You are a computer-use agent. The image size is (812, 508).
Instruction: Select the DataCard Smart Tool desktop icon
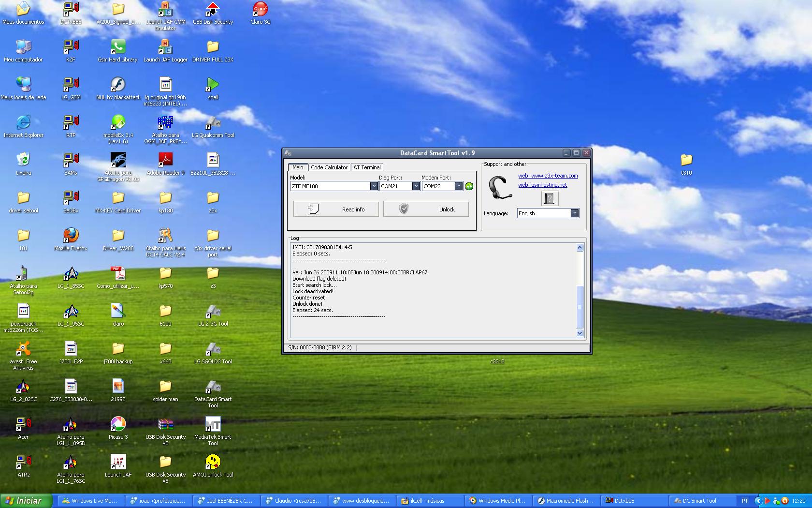pos(213,393)
